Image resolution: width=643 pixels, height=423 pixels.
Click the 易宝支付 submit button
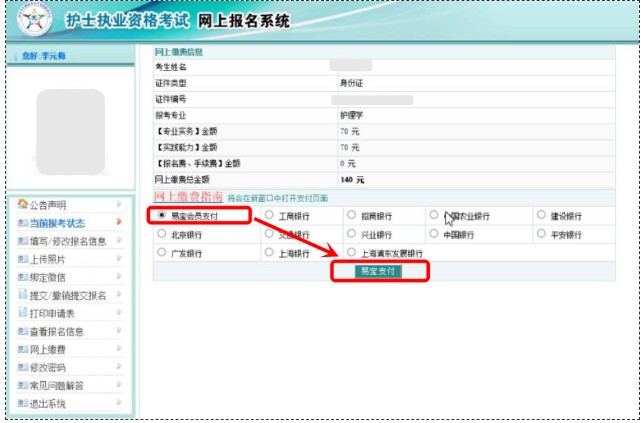(x=378, y=271)
